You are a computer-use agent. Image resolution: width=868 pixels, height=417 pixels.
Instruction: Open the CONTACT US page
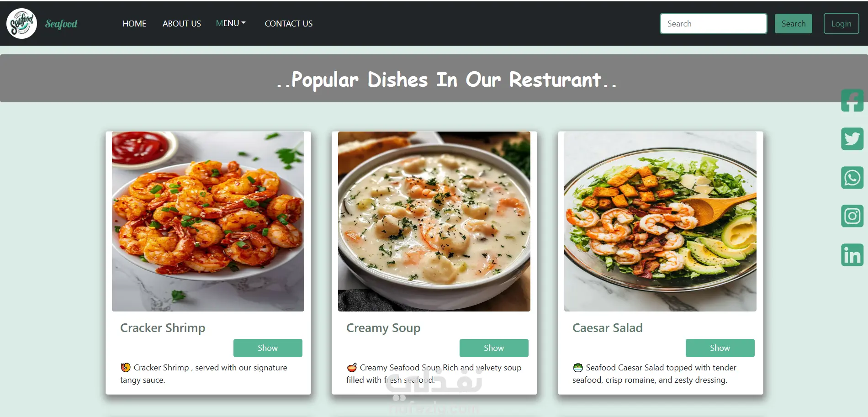click(289, 24)
